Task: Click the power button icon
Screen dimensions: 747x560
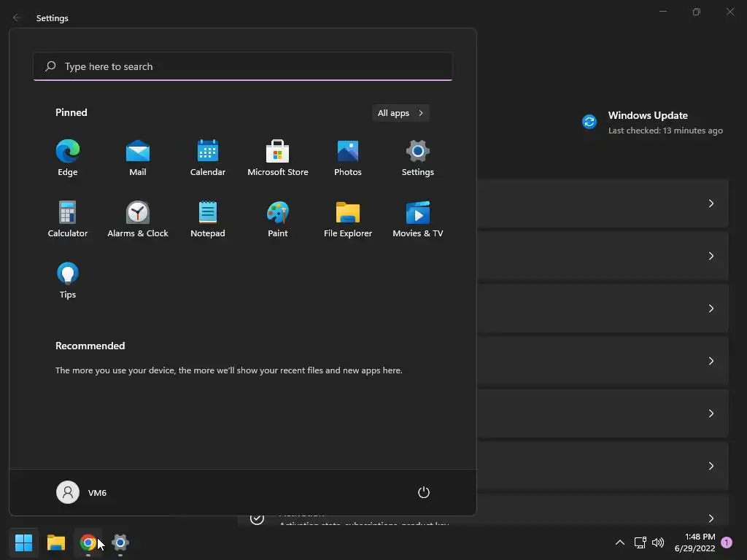Action: pos(424,492)
